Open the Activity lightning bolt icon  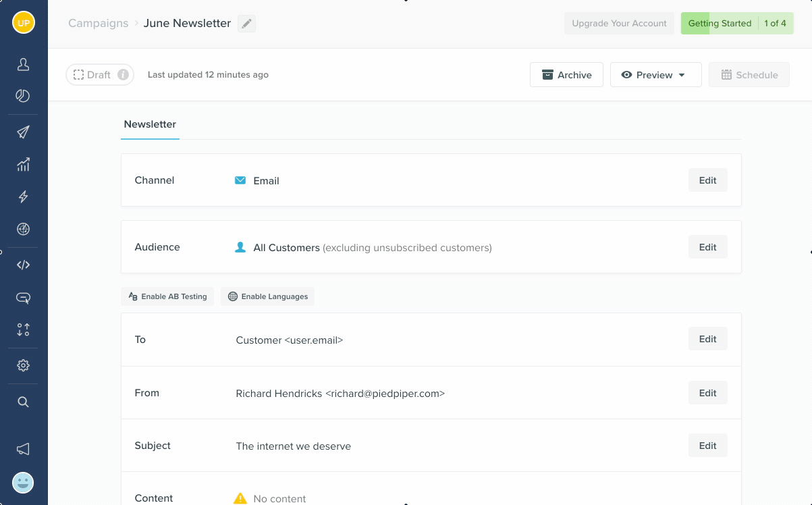coord(22,196)
